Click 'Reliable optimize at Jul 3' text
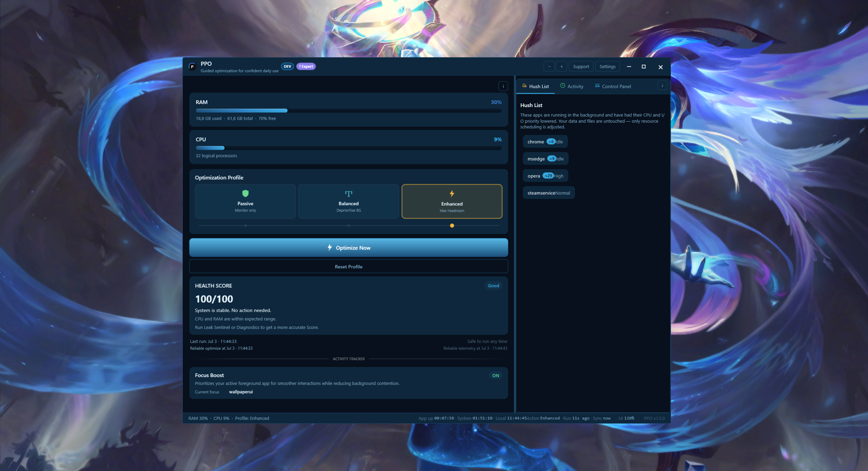 click(221, 348)
